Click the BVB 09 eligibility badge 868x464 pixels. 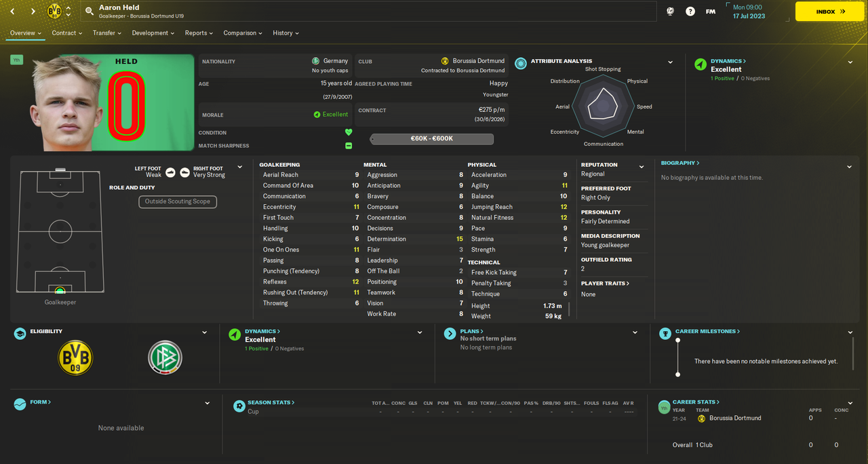coord(75,357)
